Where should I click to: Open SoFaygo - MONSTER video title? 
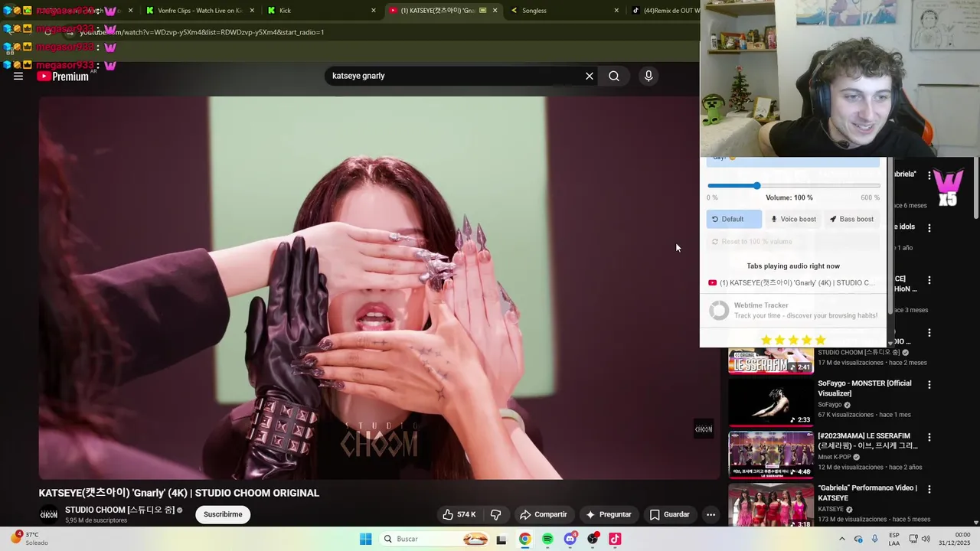864,388
